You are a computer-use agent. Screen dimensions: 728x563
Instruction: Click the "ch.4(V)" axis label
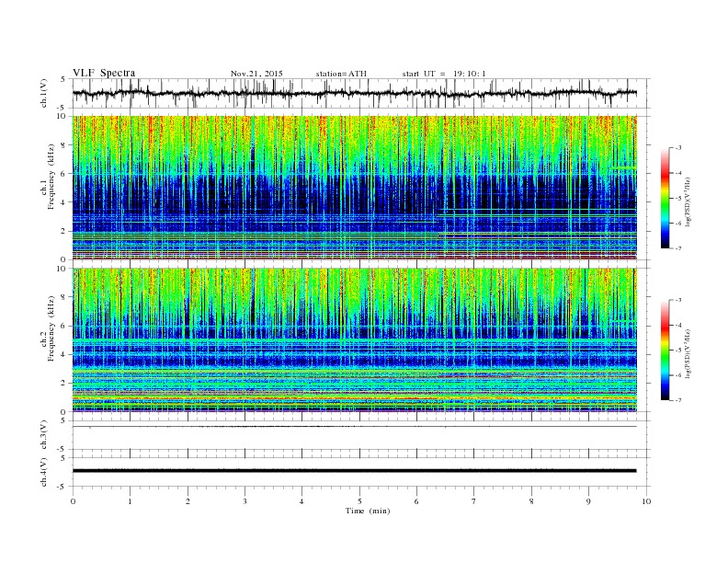click(44, 472)
